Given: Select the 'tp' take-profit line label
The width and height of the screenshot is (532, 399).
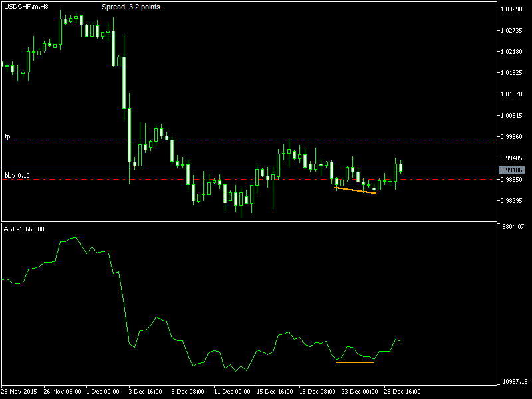Looking at the screenshot, I should [7, 136].
